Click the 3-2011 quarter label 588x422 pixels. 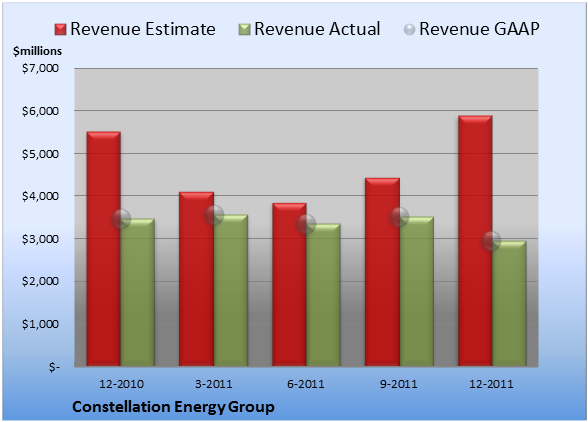tap(214, 384)
